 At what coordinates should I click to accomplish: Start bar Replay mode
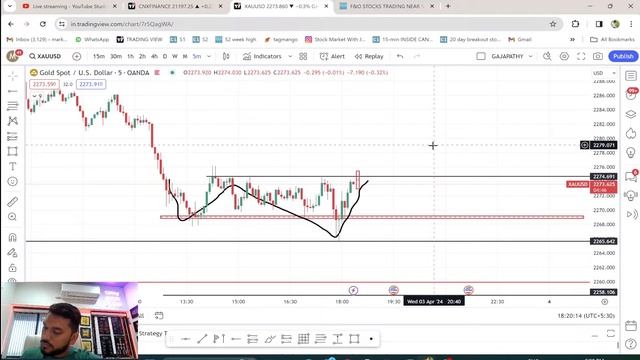pos(369,56)
